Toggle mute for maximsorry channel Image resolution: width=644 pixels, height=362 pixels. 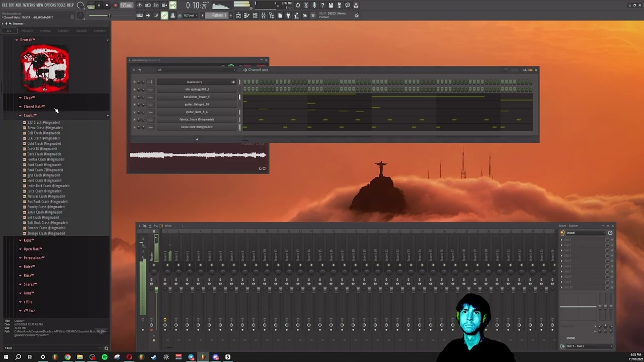(x=134, y=82)
